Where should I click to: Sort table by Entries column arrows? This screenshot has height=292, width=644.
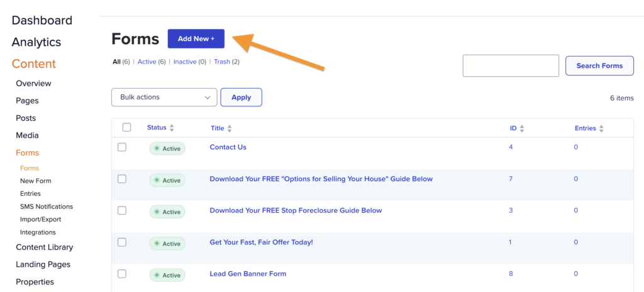pyautogui.click(x=601, y=128)
